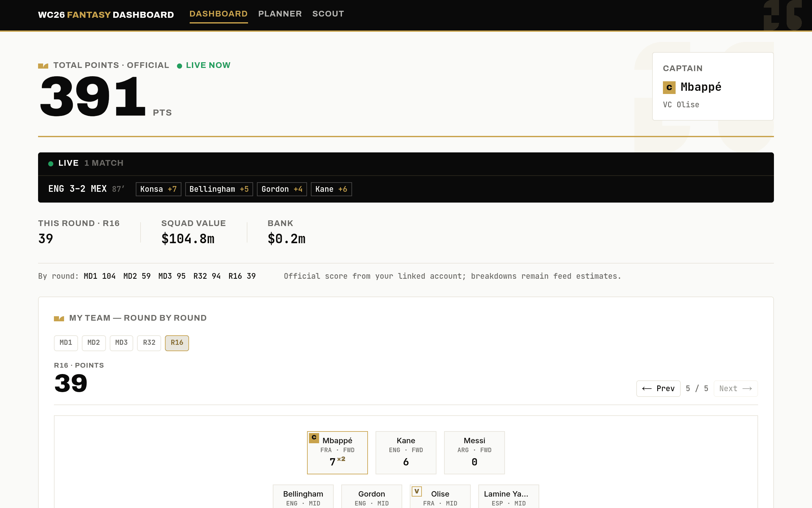Image resolution: width=812 pixels, height=508 pixels.
Task: Click MD3 95 in By round summary
Action: (172, 276)
